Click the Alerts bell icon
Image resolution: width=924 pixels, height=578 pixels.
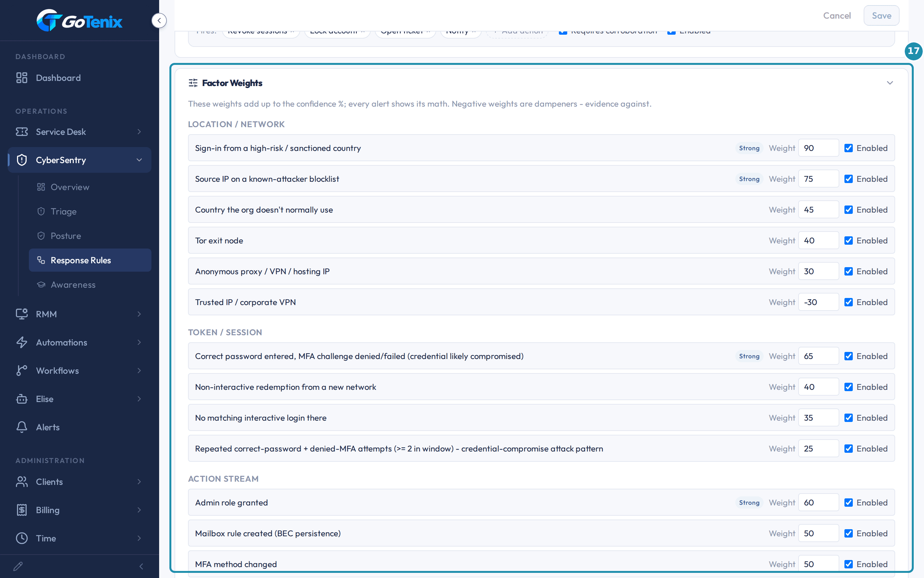(22, 427)
